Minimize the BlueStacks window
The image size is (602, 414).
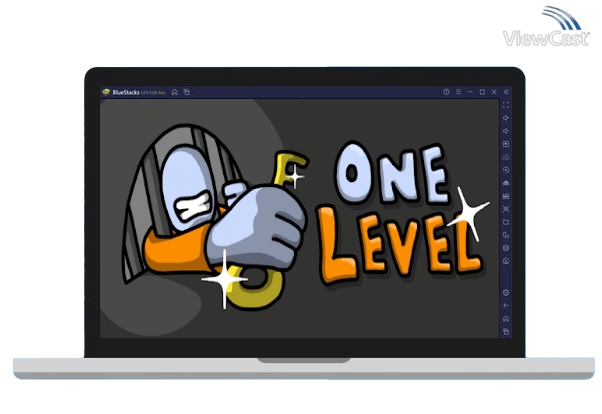tap(470, 92)
